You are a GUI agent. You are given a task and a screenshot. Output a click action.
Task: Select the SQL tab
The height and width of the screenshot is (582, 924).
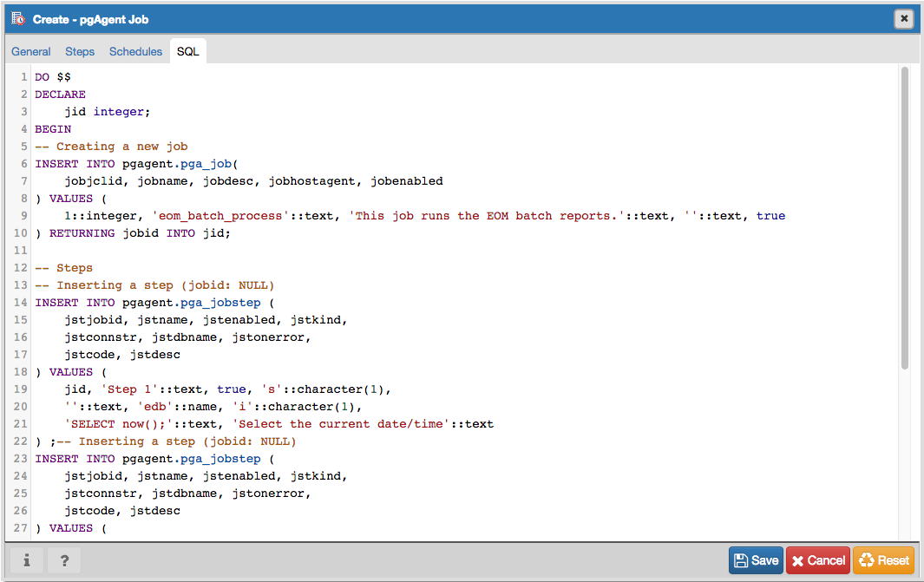pyautogui.click(x=187, y=51)
